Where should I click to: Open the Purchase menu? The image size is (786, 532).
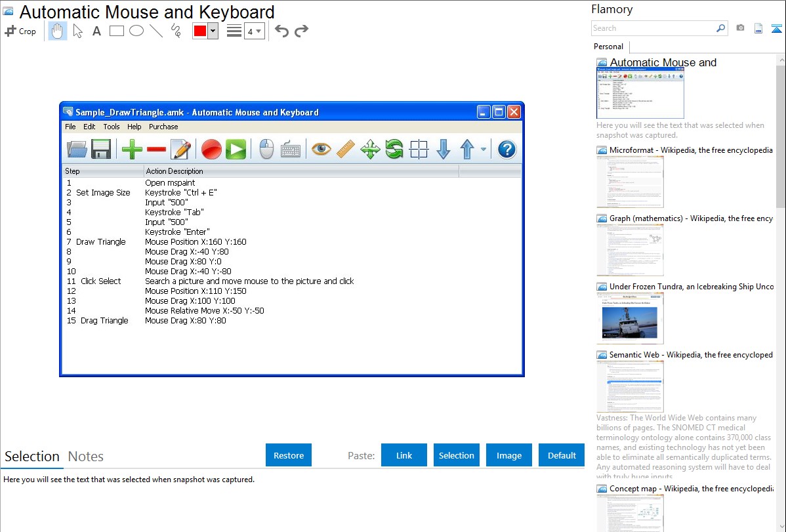[x=163, y=127]
